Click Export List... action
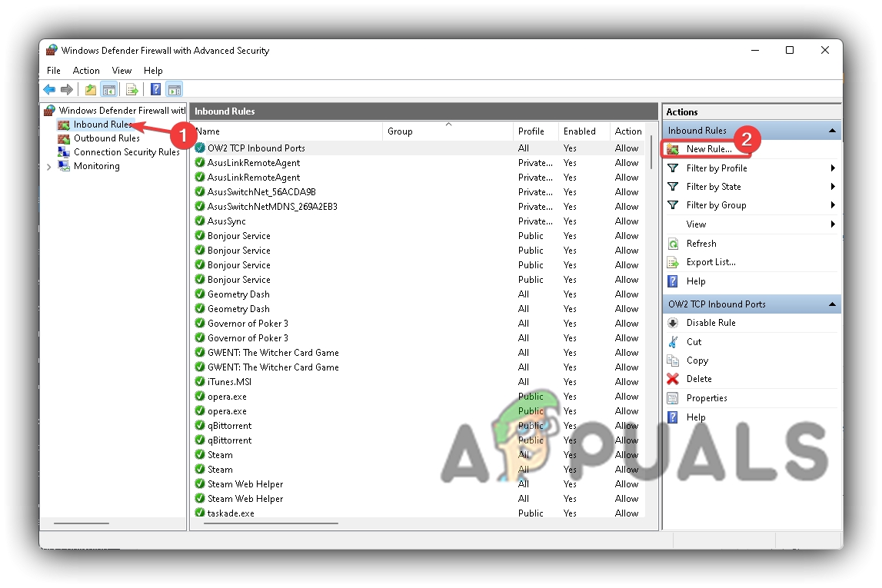This screenshot has width=882, height=588. pos(711,262)
